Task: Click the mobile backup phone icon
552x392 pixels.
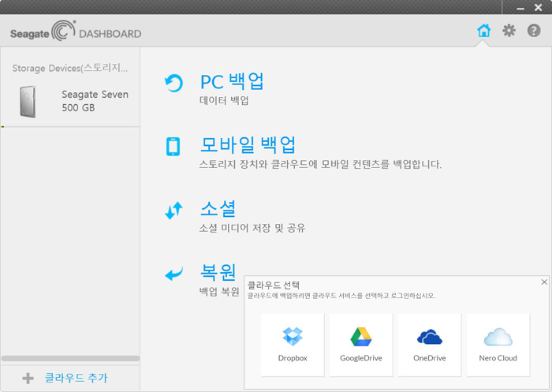Action: [x=173, y=147]
